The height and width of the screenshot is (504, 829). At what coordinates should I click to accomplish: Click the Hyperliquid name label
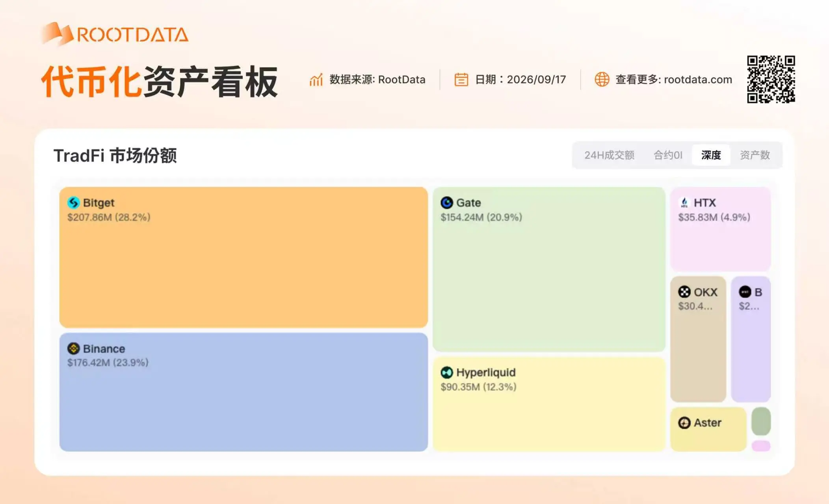click(x=486, y=372)
